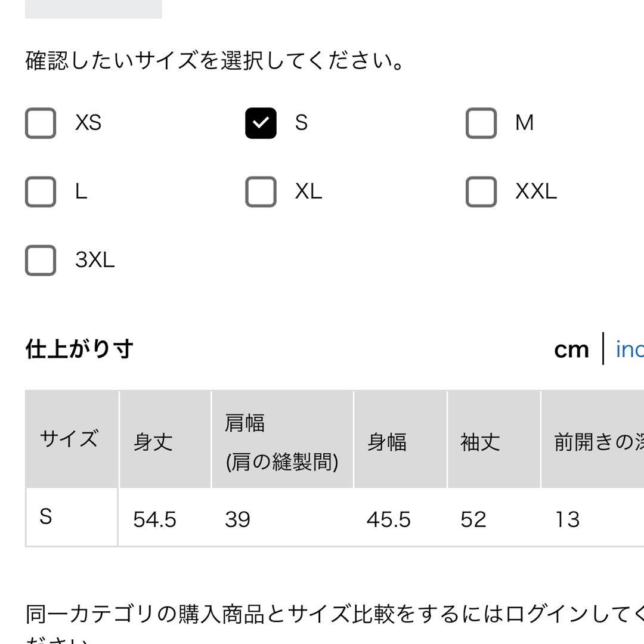Click the gray placeholder block at top
The image size is (644, 644).
94,9
